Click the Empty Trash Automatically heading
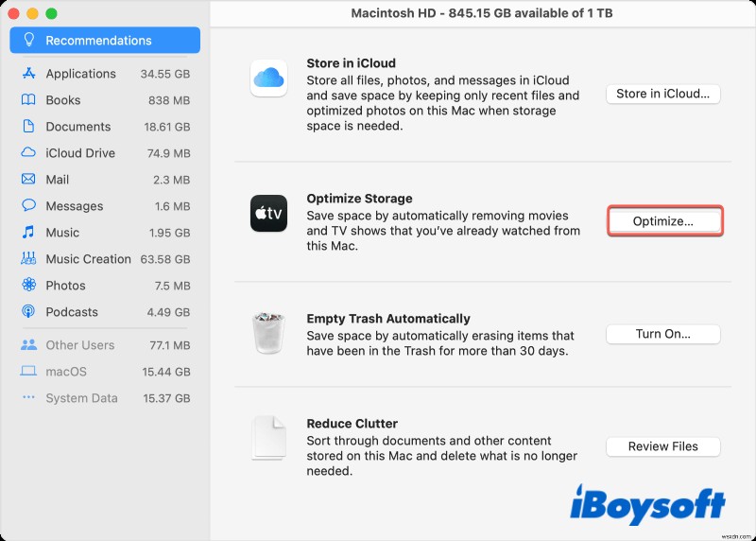The image size is (756, 541). pyautogui.click(x=388, y=319)
